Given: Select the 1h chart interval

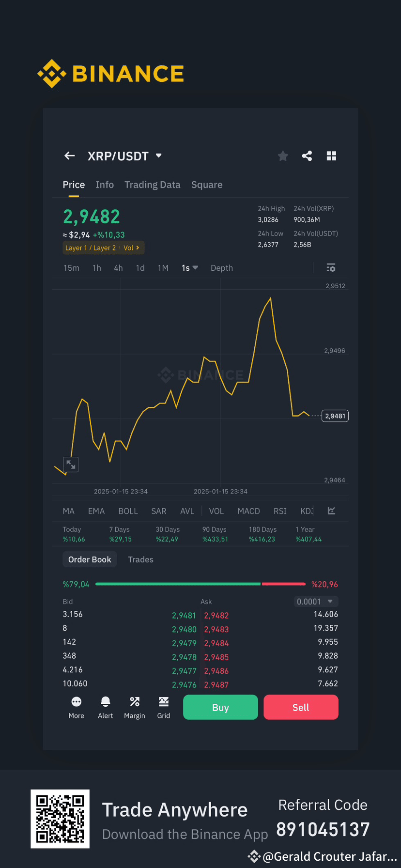Looking at the screenshot, I should click(x=97, y=268).
